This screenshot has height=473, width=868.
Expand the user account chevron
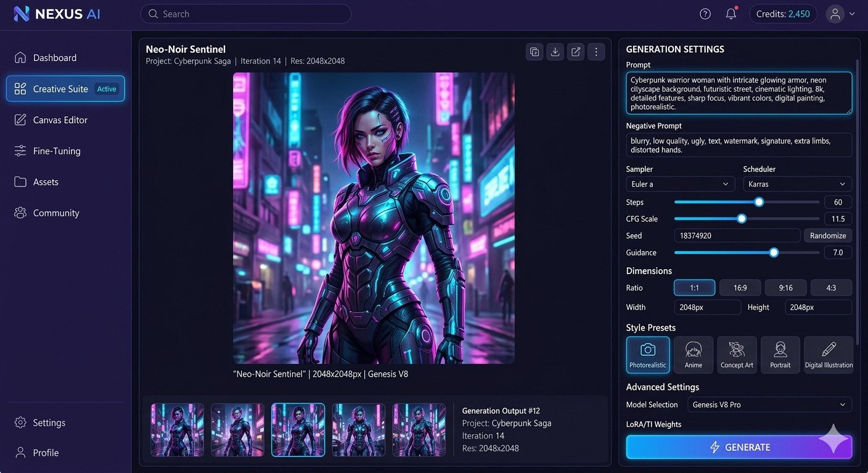point(852,14)
